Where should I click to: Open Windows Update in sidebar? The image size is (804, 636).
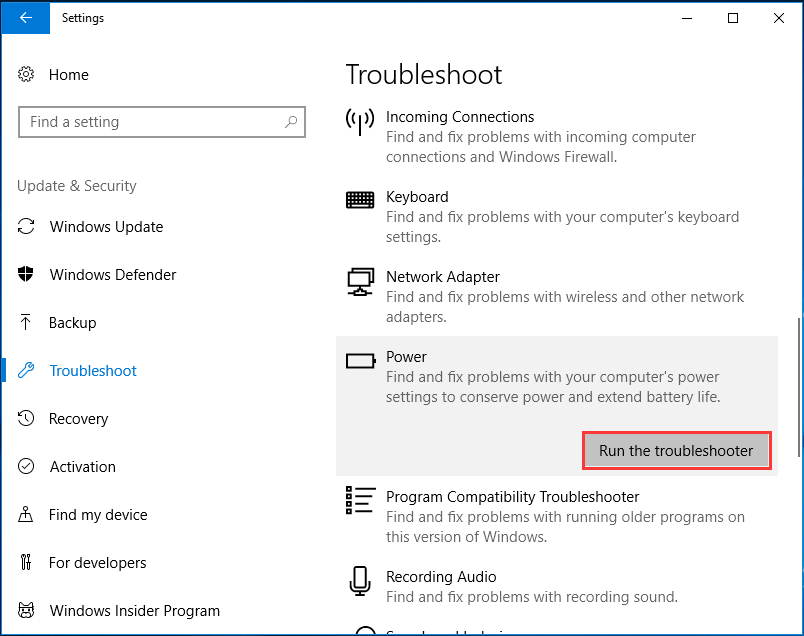tap(106, 227)
